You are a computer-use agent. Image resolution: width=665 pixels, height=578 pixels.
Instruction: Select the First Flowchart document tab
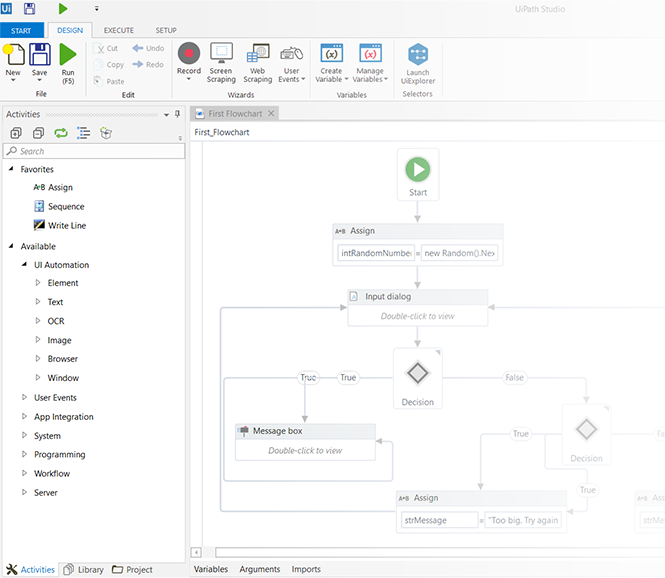(235, 114)
